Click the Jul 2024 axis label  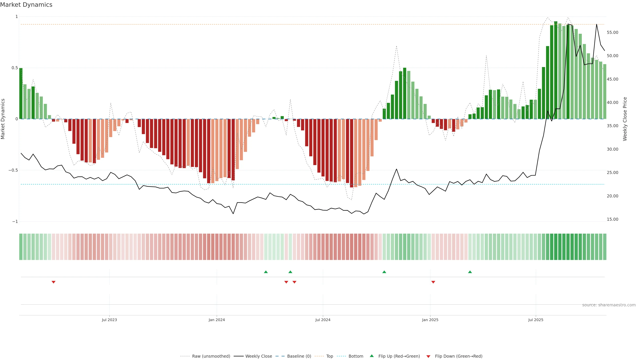(323, 320)
